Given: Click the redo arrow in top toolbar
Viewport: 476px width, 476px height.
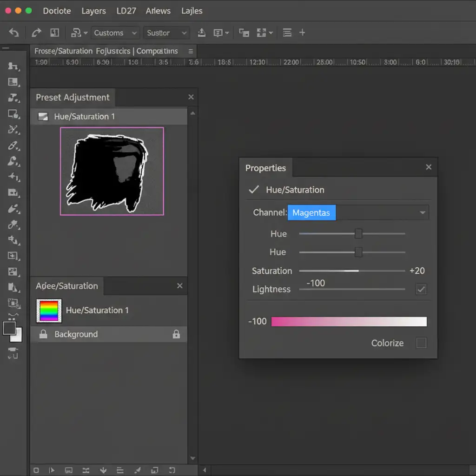Looking at the screenshot, I should tap(36, 33).
